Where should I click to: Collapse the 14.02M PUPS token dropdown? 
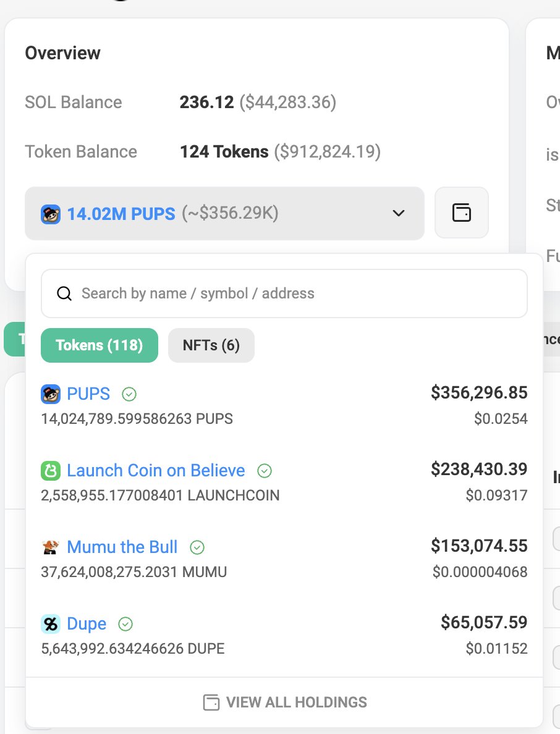(225, 213)
